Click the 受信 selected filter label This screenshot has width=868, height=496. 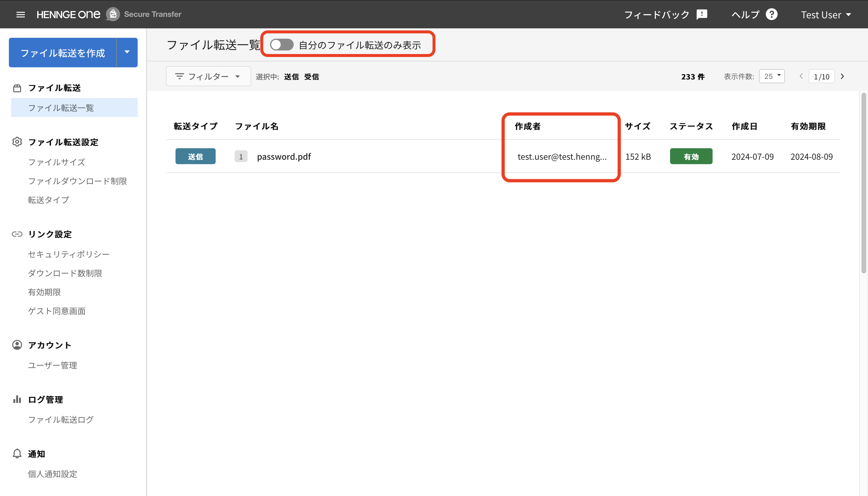pos(311,77)
